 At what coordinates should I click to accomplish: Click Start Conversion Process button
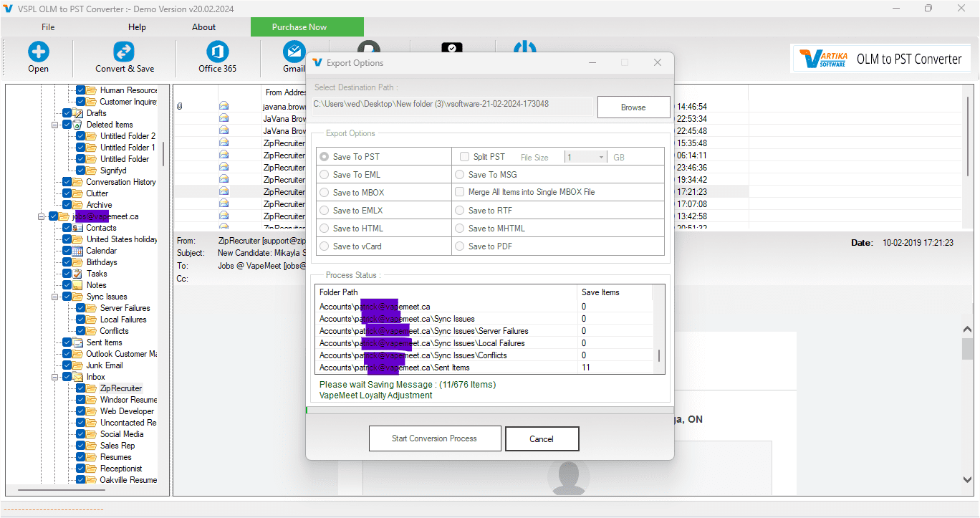coord(434,438)
